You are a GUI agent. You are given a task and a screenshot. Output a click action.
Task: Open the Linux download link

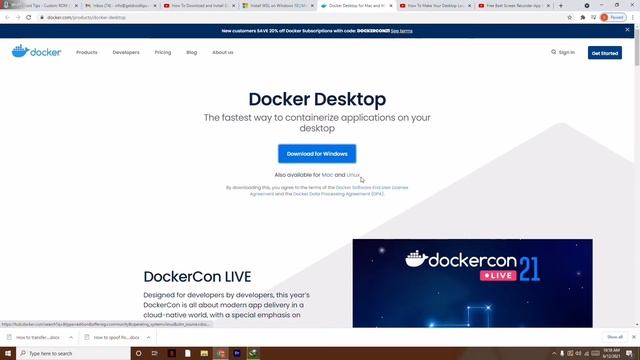coord(353,175)
